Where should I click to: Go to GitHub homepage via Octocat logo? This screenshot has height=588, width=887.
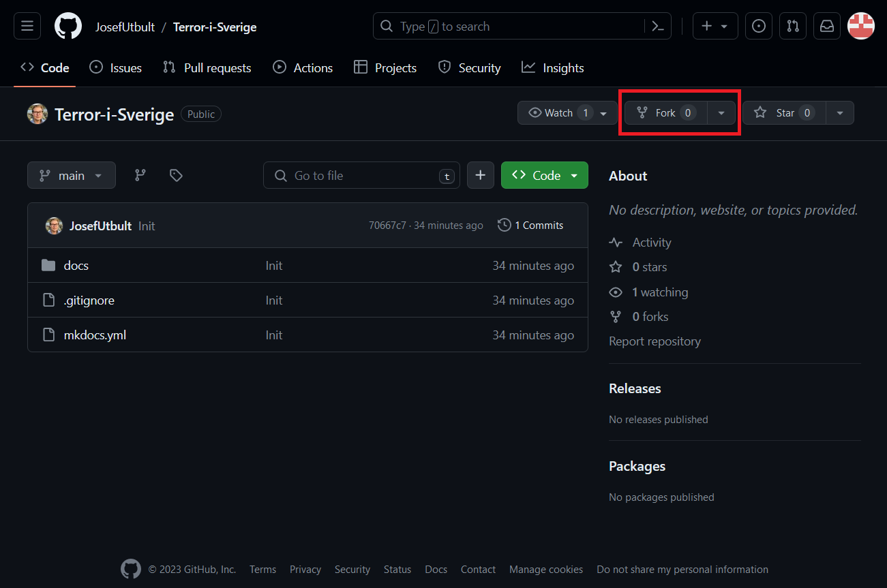67,27
